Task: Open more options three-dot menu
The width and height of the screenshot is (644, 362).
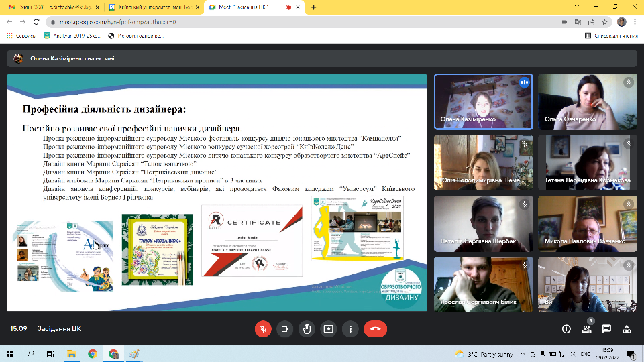Action: 350,329
